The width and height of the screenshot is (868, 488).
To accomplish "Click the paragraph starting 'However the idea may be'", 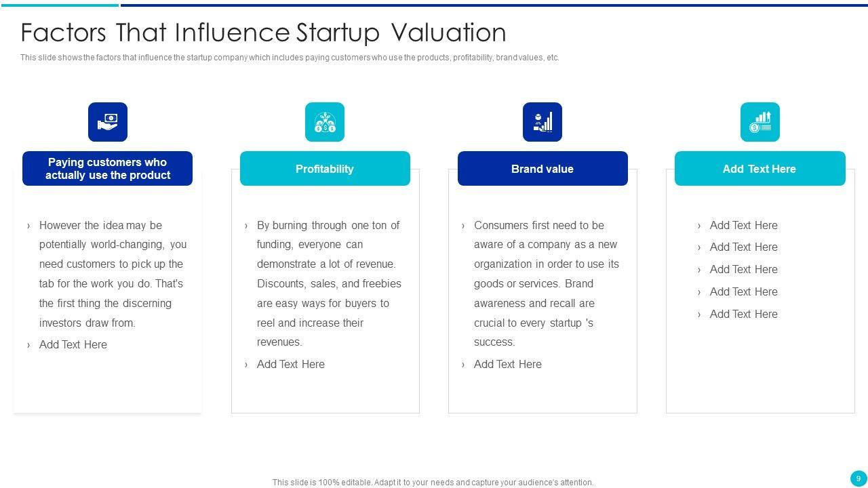I will (x=112, y=274).
